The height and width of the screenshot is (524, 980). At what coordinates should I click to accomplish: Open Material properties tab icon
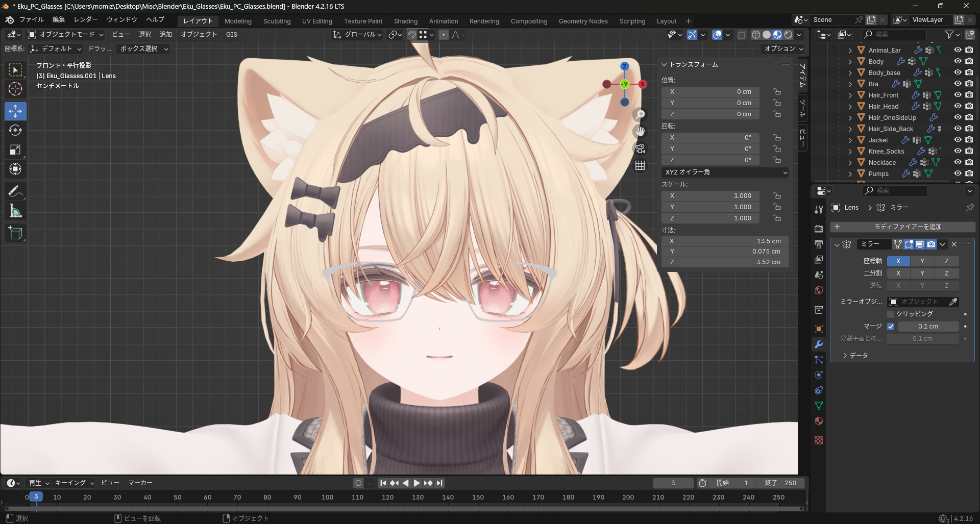pyautogui.click(x=819, y=421)
